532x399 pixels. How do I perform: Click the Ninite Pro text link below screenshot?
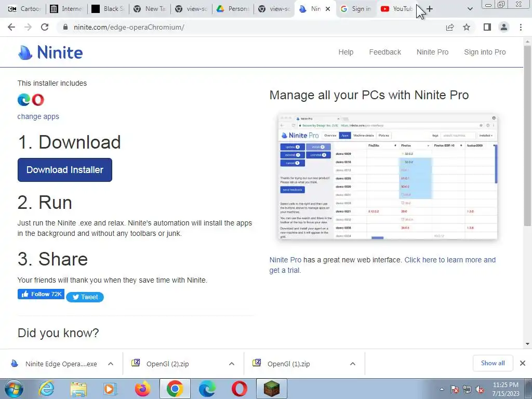(x=285, y=260)
